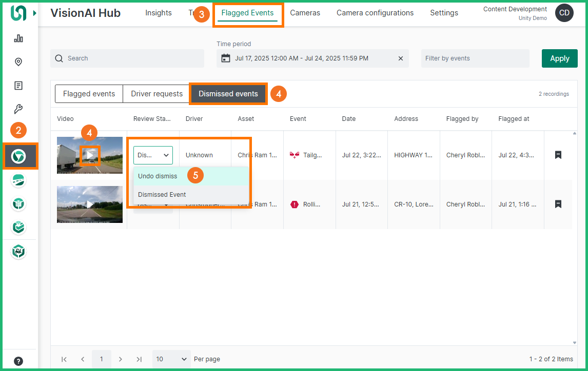Image resolution: width=588 pixels, height=371 pixels.
Task: Click the Apply button
Action: 559,58
